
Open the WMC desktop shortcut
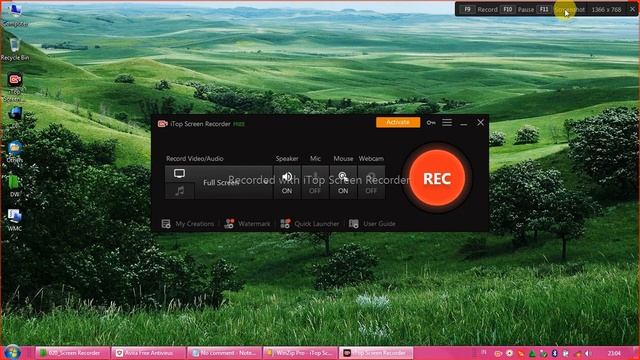pos(15,220)
